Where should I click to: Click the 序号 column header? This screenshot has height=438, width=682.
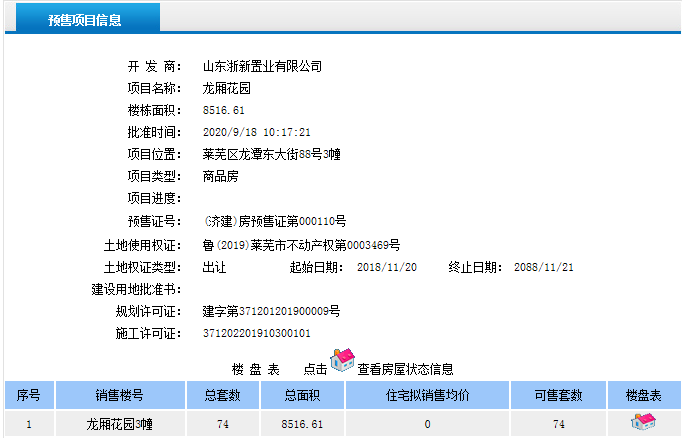29,395
